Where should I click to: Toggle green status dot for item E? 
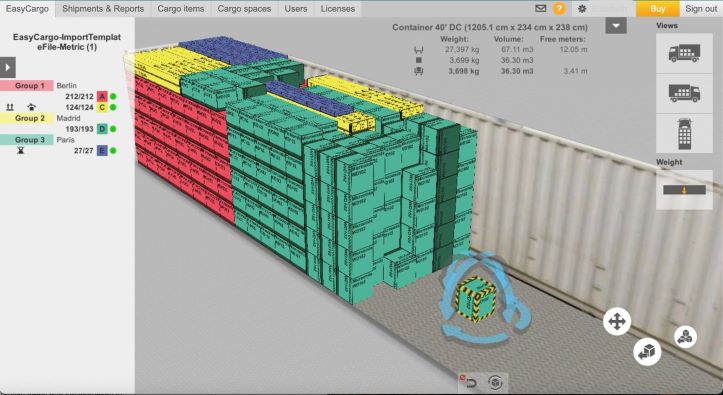[x=113, y=150]
